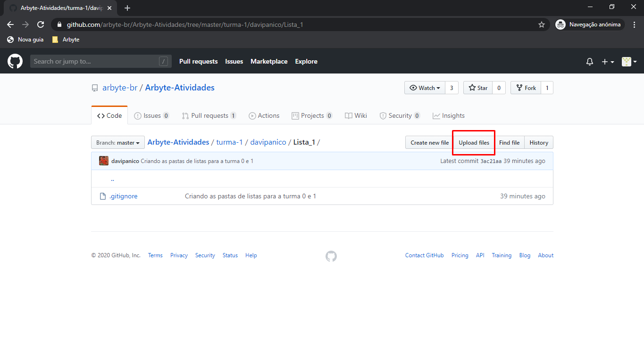Viewport: 644px width, 343px height.
Task: Bookmark this page with the star
Action: (542, 24)
